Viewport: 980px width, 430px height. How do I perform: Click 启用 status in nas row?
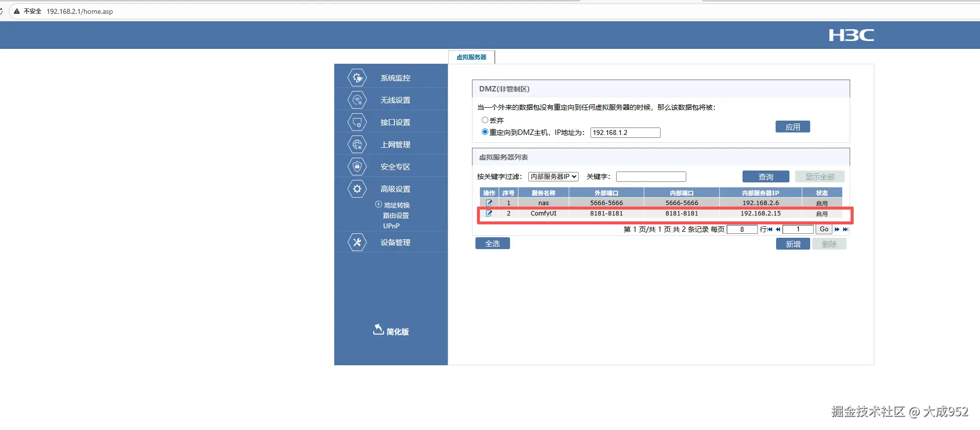point(822,203)
